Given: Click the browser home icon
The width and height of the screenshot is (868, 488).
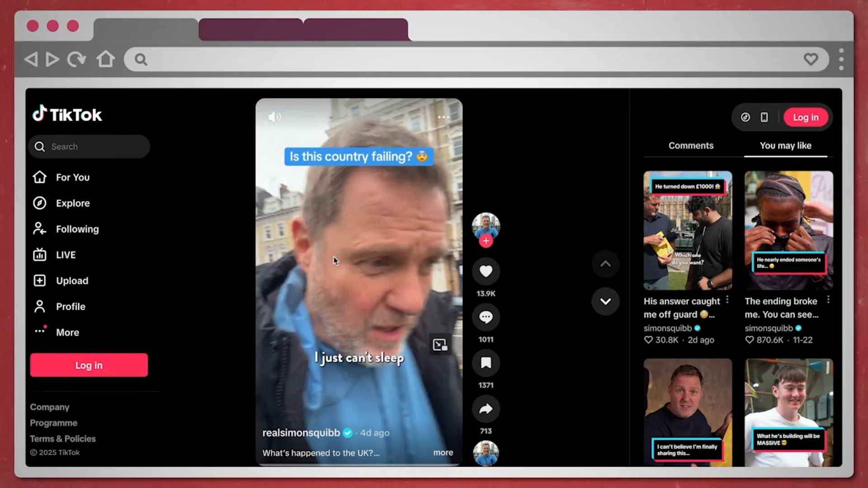Looking at the screenshot, I should 105,59.
